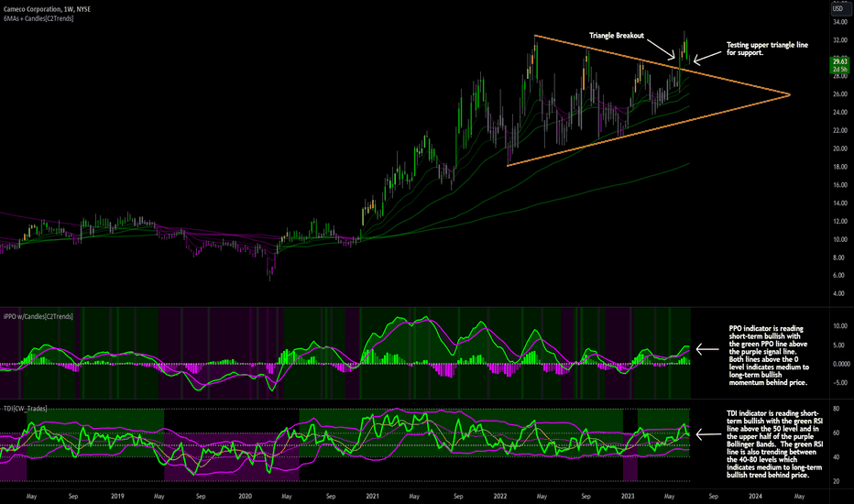The height and width of the screenshot is (504, 854).
Task: Click the 12.00 price axis label
Action: 840,221
